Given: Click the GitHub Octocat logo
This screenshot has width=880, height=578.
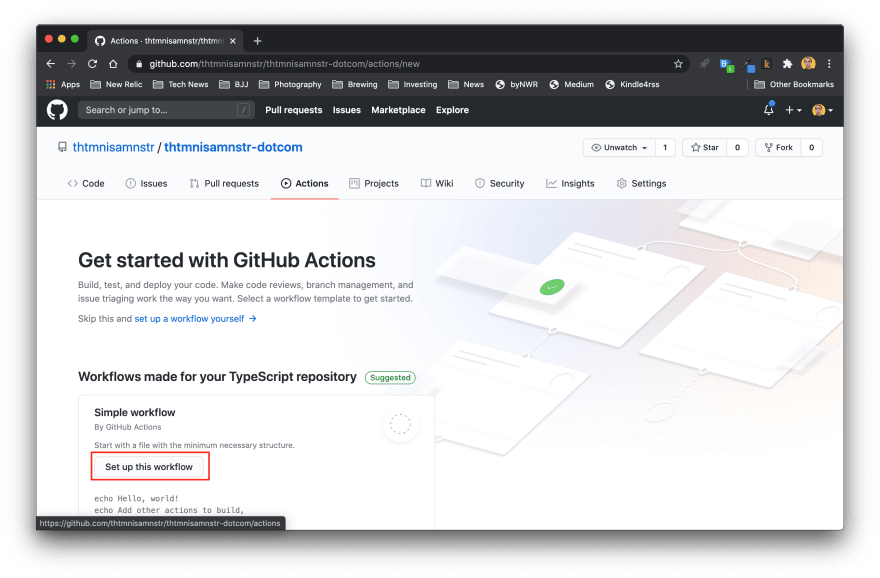Looking at the screenshot, I should tap(57, 110).
